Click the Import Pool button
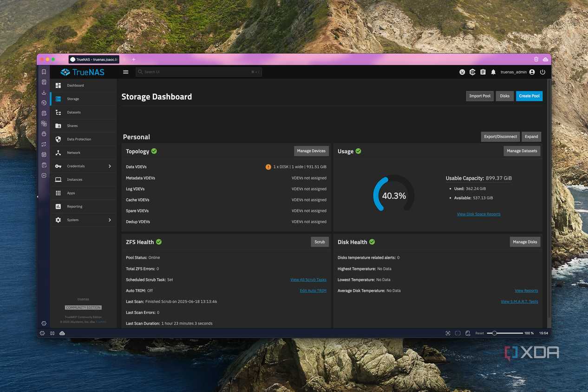Image resolution: width=588 pixels, height=392 pixels. tap(480, 96)
